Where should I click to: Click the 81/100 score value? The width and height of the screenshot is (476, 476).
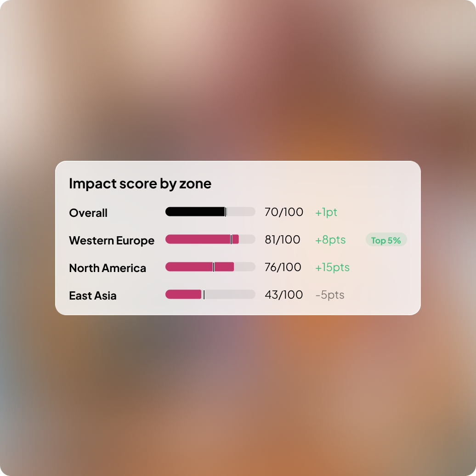[x=283, y=240]
